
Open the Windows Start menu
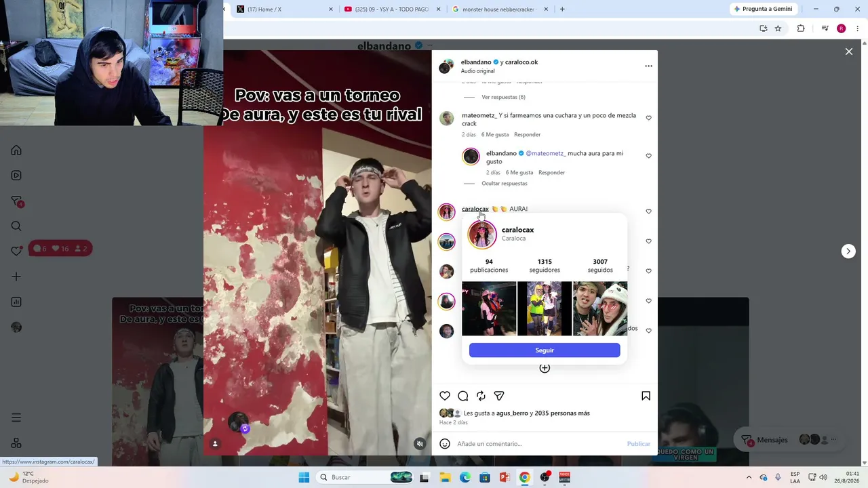pyautogui.click(x=304, y=477)
